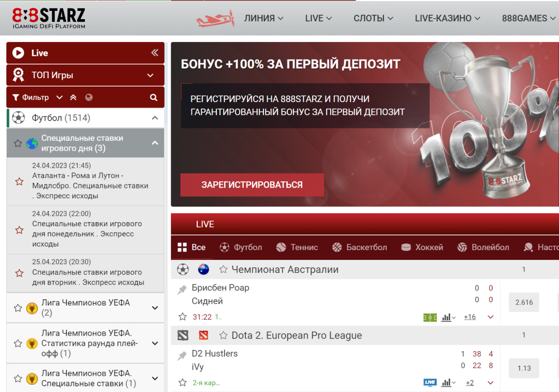Collapse the Футбол (1514) category

pos(155,118)
